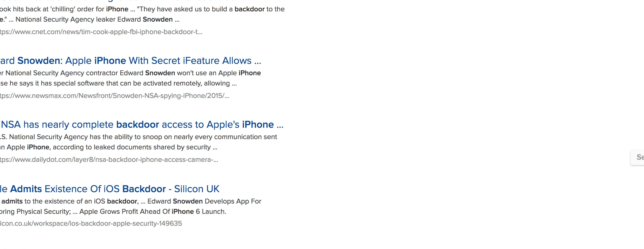Click the silicon.co.uk workspace URL
Image resolution: width=644 pixels, height=249 pixels.
point(91,224)
